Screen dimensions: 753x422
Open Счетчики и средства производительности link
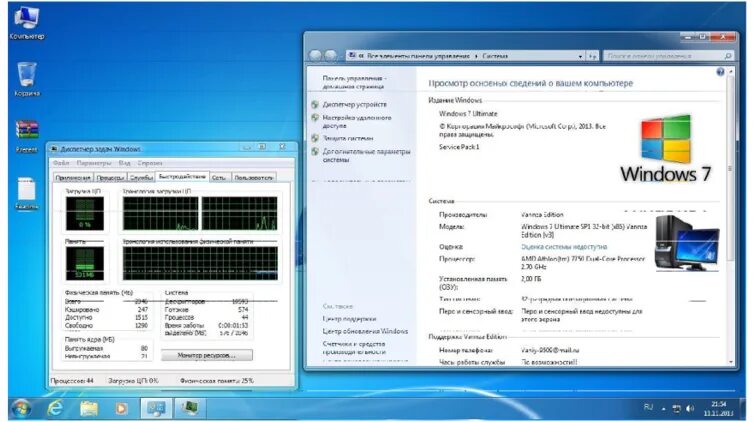[x=354, y=348]
